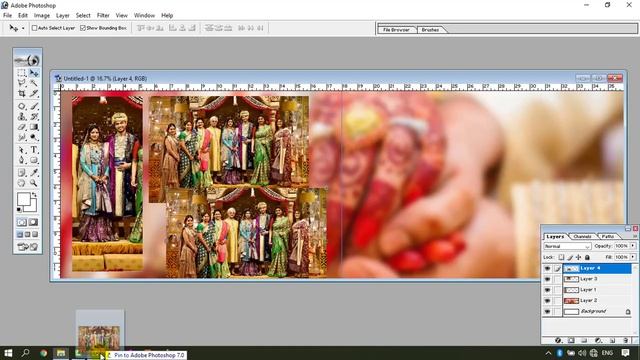Open Fill slider arrow
The height and width of the screenshot is (360, 640).
click(633, 257)
